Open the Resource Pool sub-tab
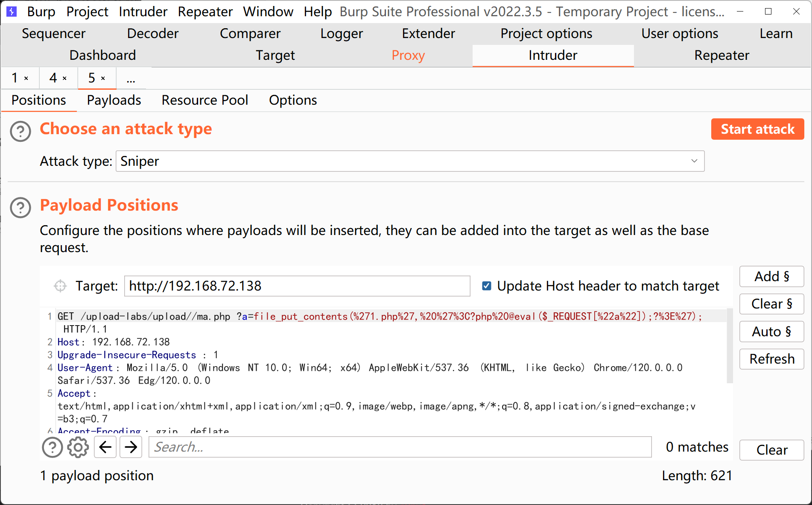The image size is (812, 505). point(205,100)
